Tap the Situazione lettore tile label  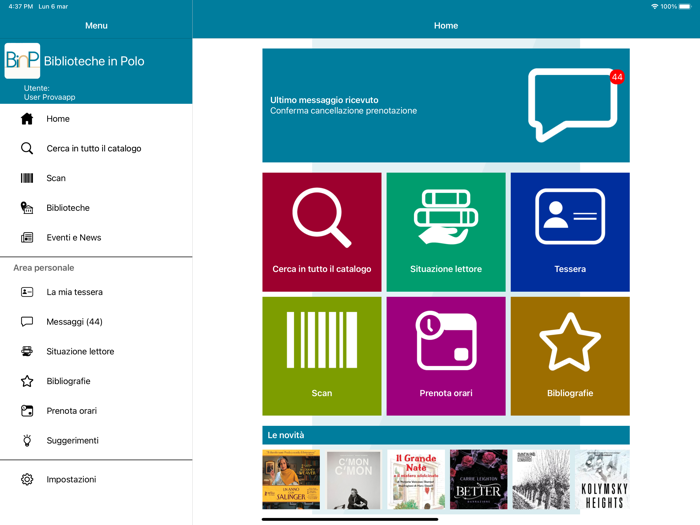(446, 269)
